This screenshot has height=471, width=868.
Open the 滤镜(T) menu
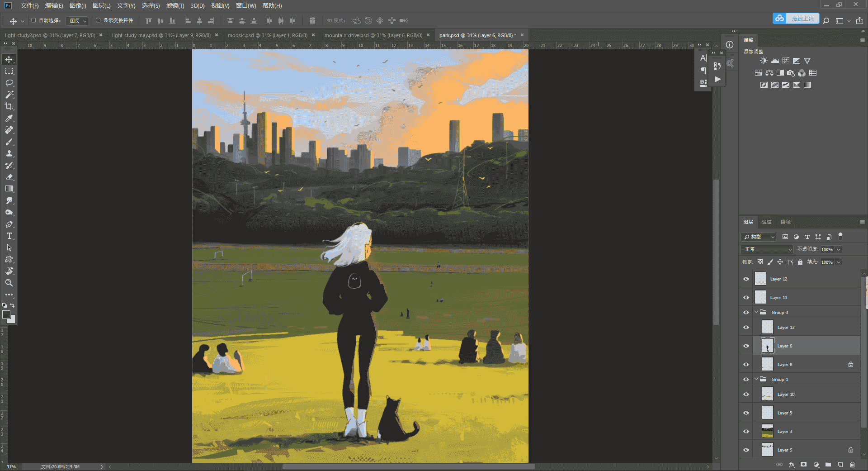pyautogui.click(x=175, y=5)
